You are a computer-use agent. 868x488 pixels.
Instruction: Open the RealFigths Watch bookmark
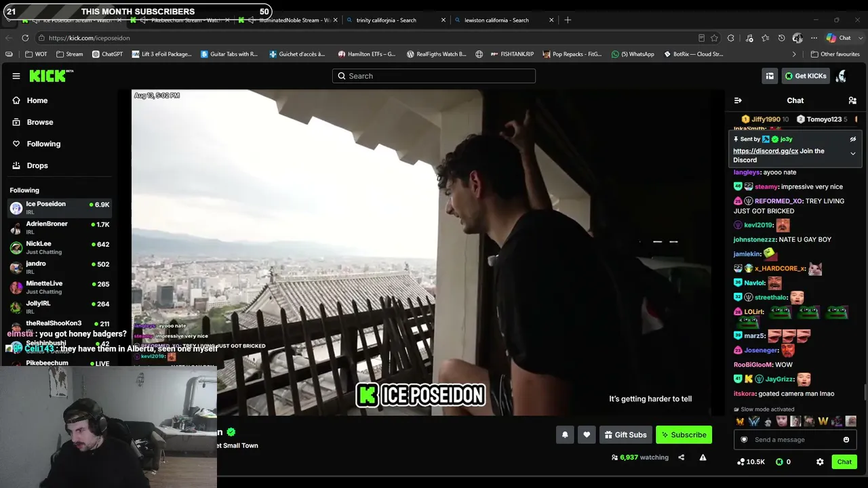[x=436, y=54]
